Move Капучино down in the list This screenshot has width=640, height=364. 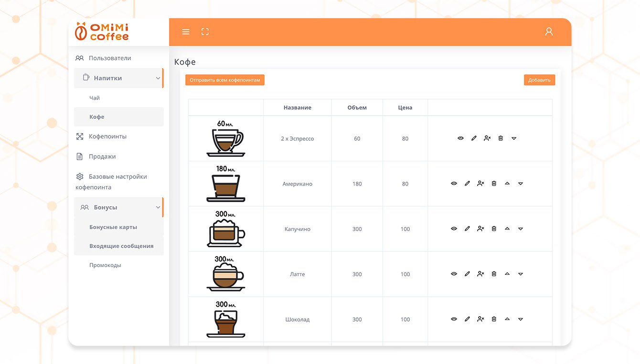(x=521, y=229)
